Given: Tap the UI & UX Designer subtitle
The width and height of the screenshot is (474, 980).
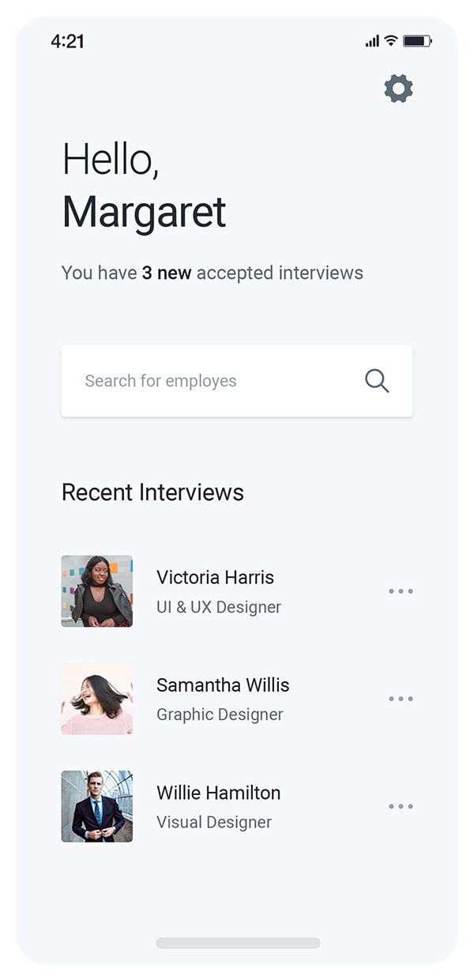Looking at the screenshot, I should (x=219, y=607).
